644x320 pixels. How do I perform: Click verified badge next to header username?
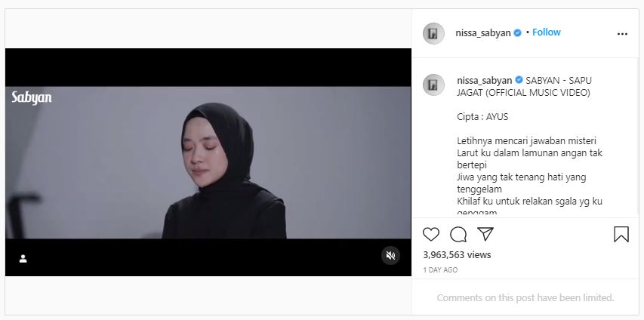pyautogui.click(x=517, y=33)
